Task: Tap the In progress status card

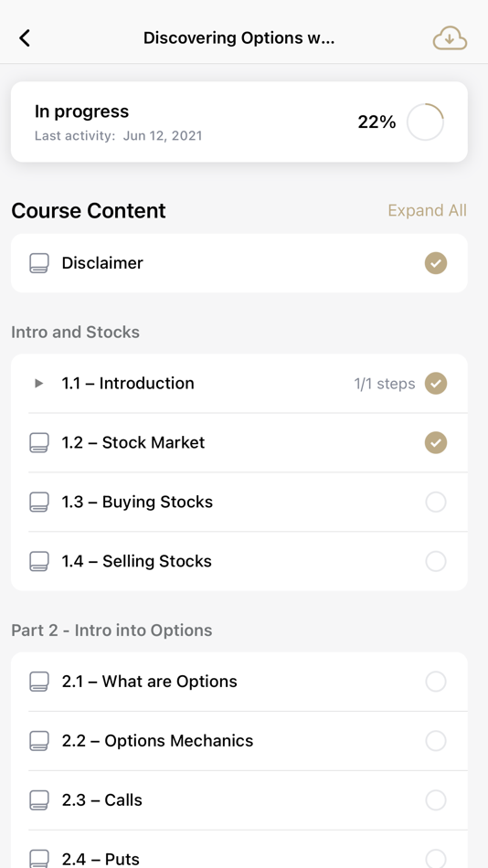Action: (x=239, y=122)
